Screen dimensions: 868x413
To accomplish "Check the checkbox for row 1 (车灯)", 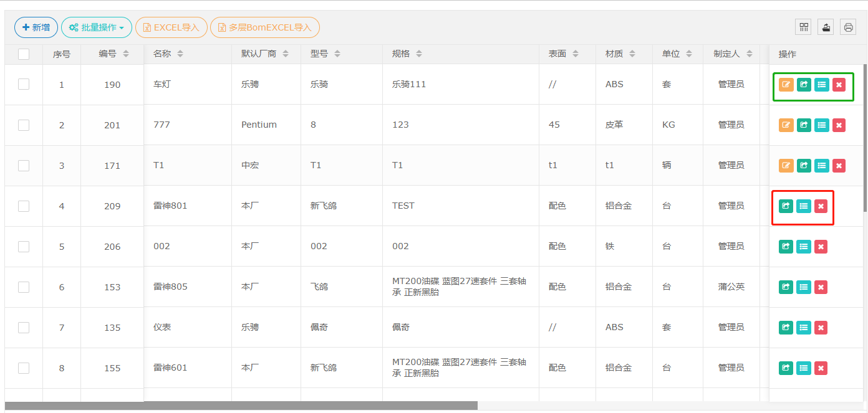I will coord(24,84).
